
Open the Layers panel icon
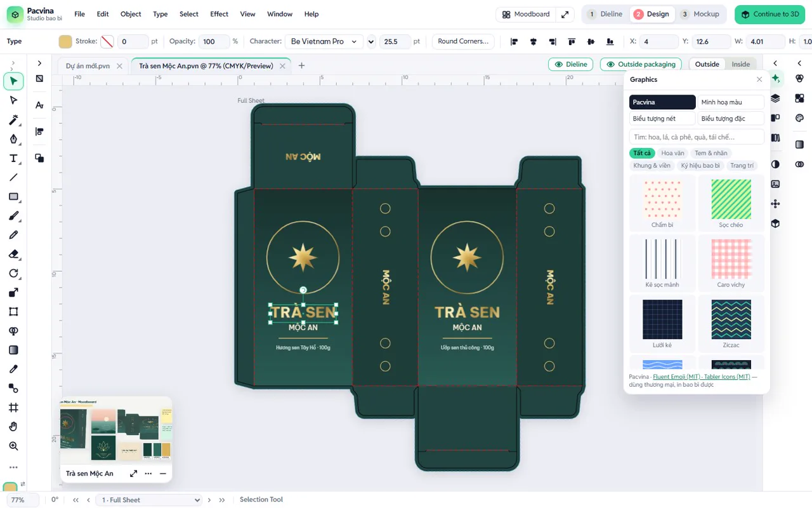[x=775, y=98]
